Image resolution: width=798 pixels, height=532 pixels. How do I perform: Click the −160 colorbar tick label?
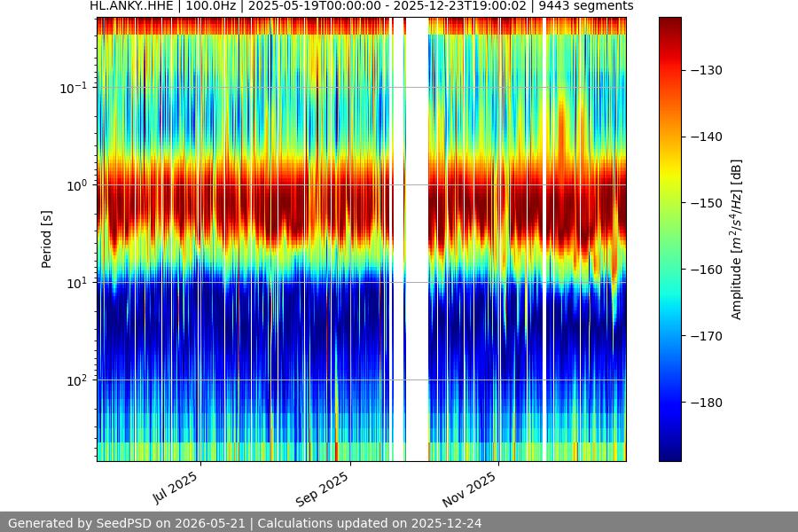pyautogui.click(x=707, y=270)
